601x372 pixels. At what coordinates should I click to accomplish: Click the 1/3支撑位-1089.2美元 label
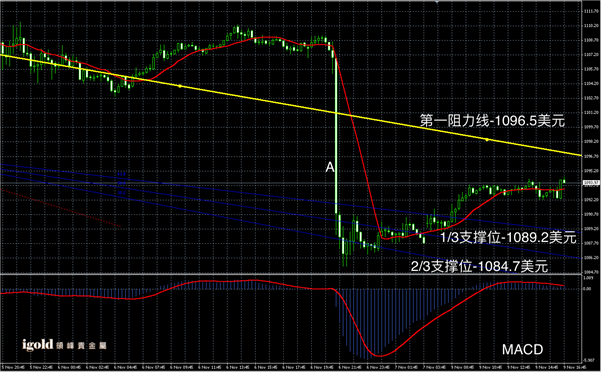pyautogui.click(x=508, y=237)
